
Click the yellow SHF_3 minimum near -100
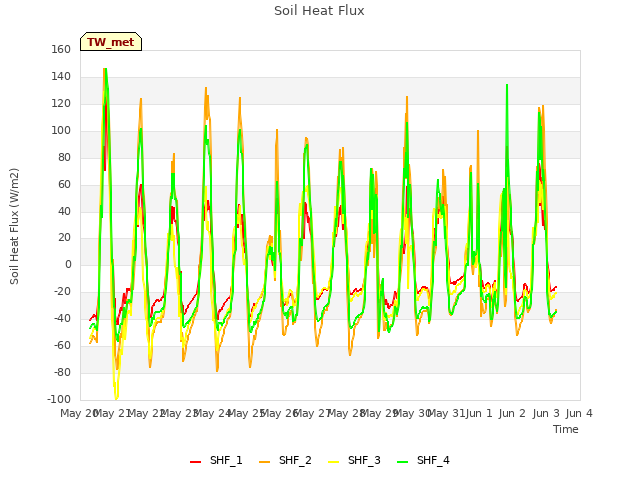116,398
